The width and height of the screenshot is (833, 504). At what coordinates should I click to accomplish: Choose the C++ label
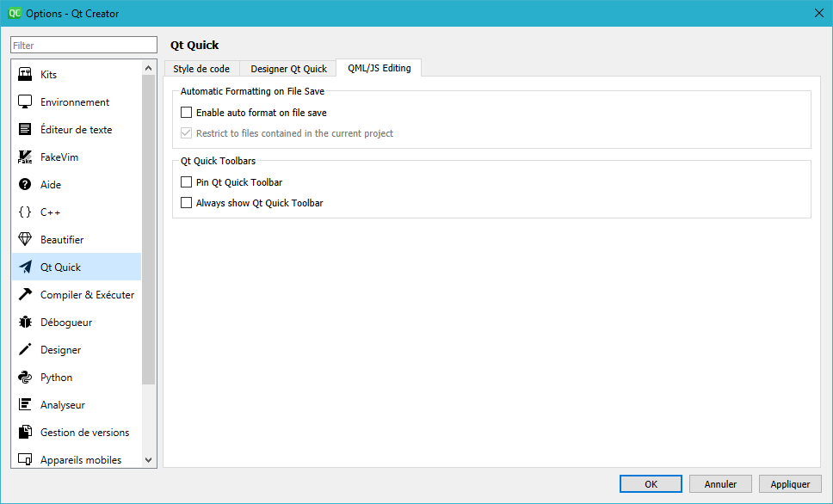(50, 212)
